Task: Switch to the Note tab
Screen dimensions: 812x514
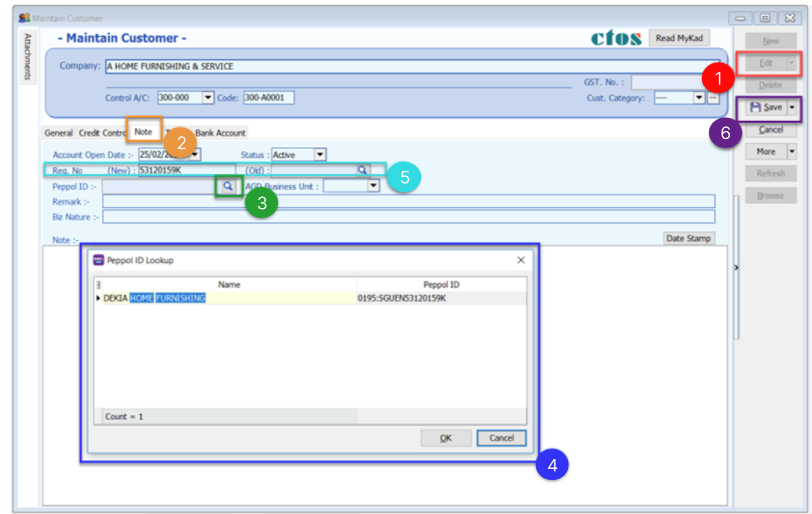Action: pyautogui.click(x=143, y=132)
